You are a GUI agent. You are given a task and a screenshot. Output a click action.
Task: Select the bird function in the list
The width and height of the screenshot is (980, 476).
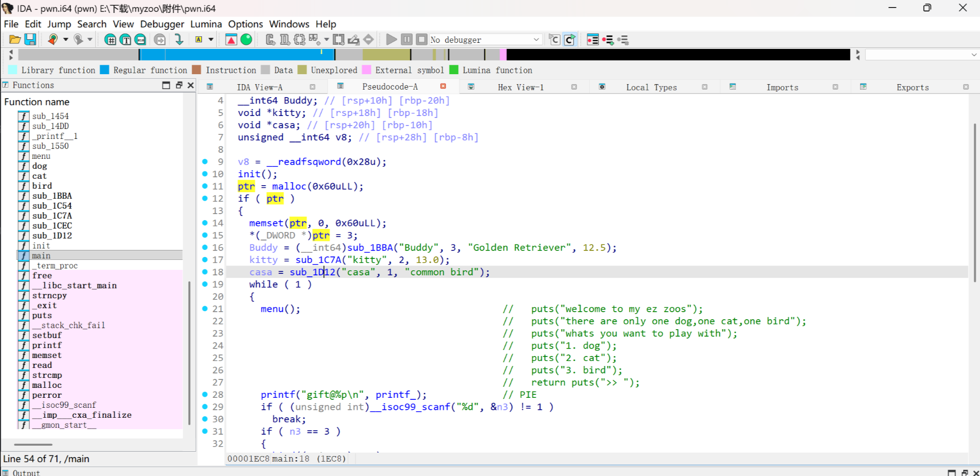pyautogui.click(x=42, y=186)
